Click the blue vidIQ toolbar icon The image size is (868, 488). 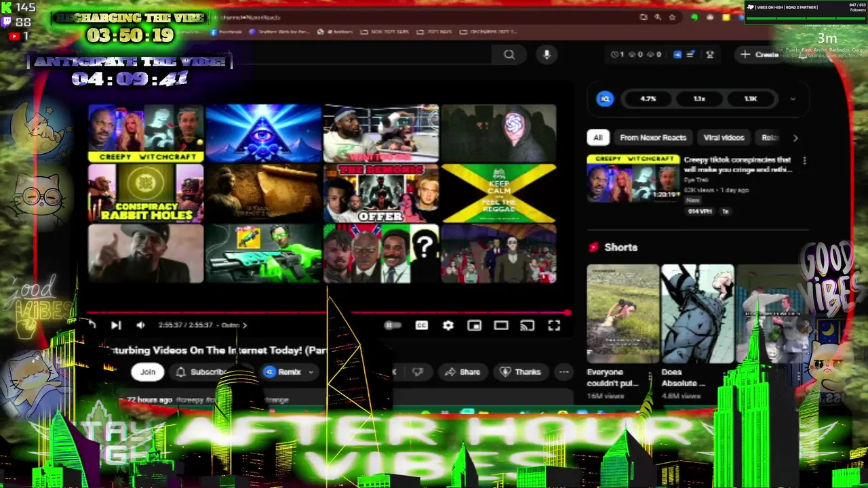677,55
